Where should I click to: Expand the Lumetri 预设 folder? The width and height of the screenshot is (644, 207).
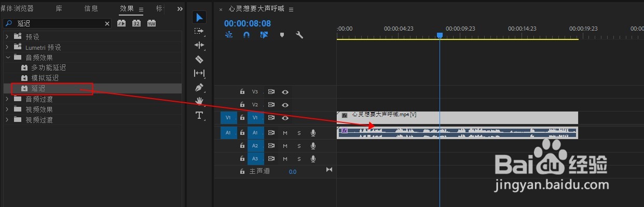click(7, 47)
